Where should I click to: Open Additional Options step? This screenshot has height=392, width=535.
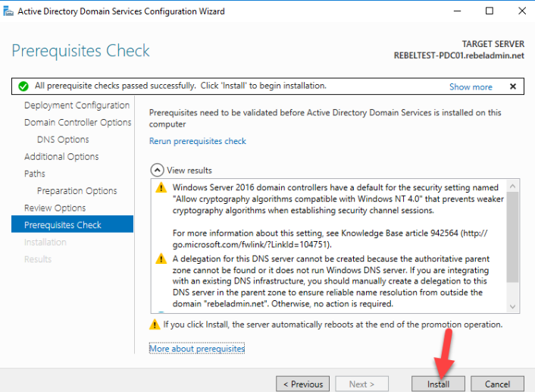61,156
